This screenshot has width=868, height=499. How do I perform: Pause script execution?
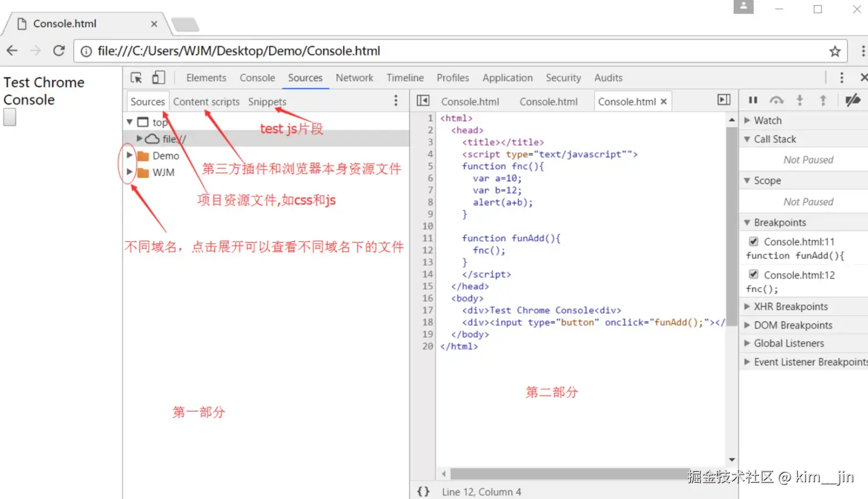click(753, 100)
